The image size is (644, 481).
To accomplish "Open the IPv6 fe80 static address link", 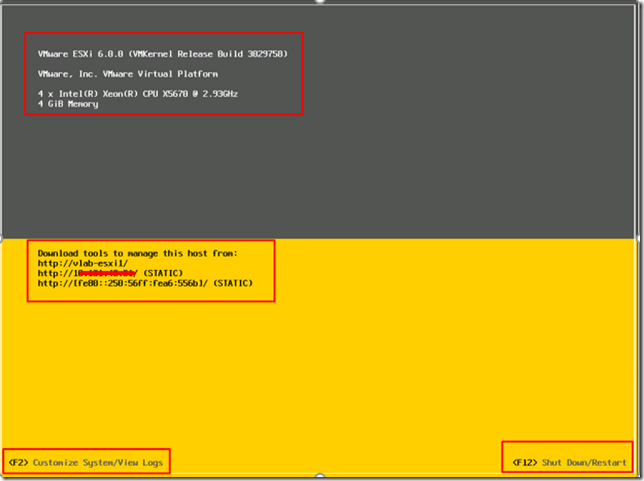I will (145, 283).
